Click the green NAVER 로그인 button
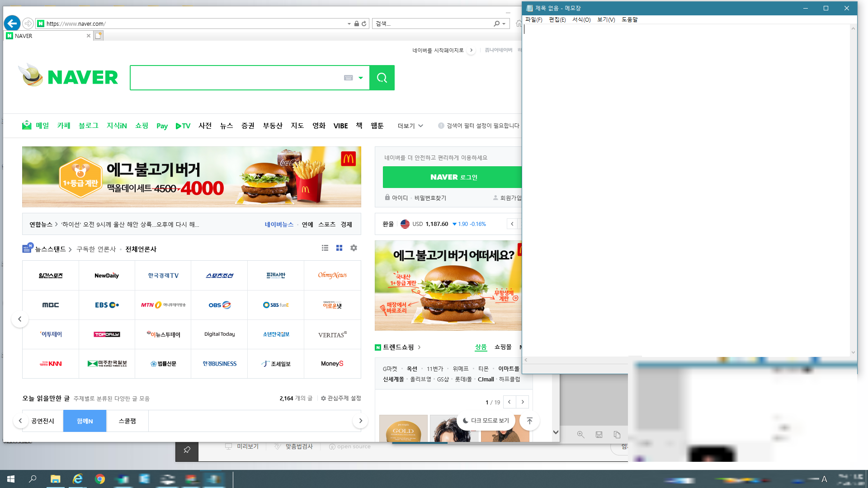This screenshot has width=868, height=488. [453, 177]
